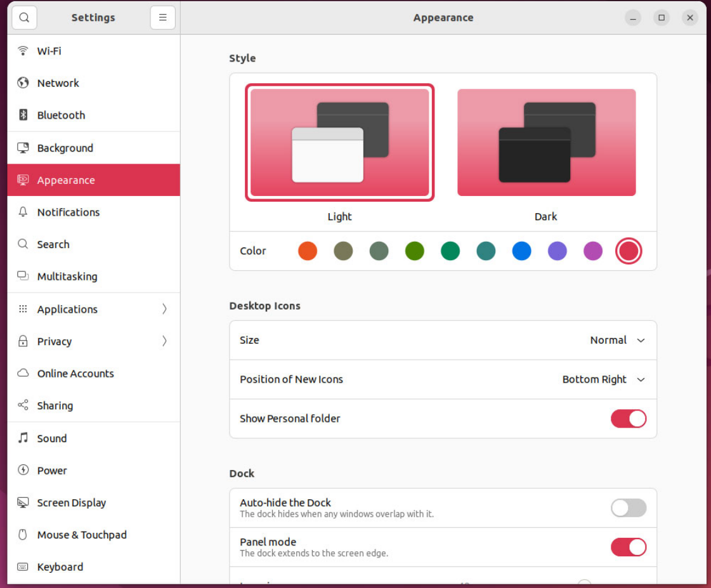711x588 pixels.
Task: Click the Power settings icon
Action: [23, 470]
